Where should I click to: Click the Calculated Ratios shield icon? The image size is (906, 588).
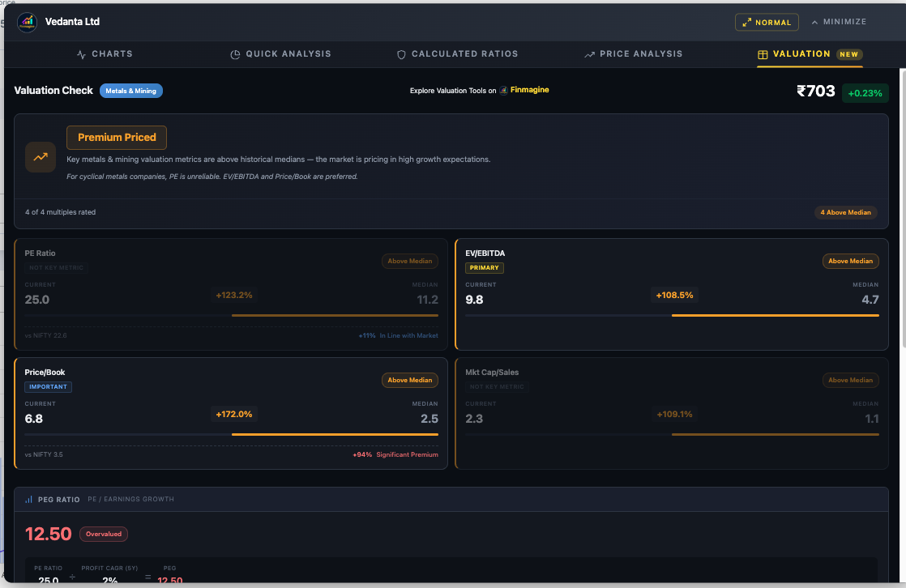click(401, 54)
